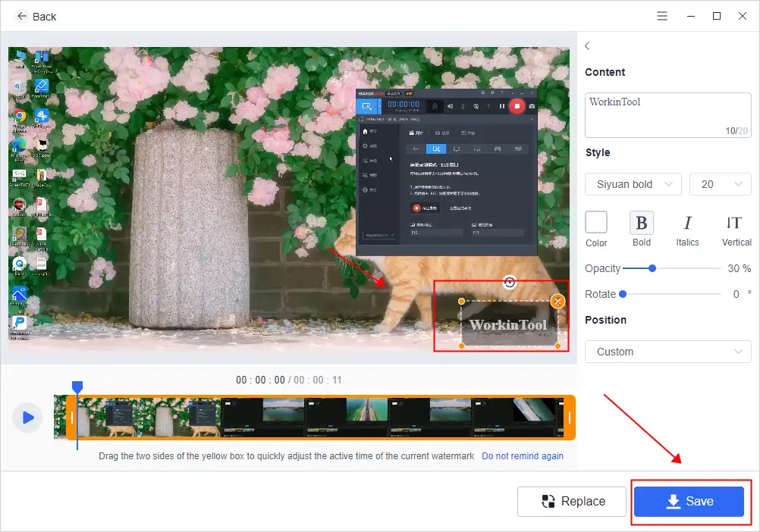Click the 'Content' section heading
Screen dimensions: 760x532
[x=605, y=72]
